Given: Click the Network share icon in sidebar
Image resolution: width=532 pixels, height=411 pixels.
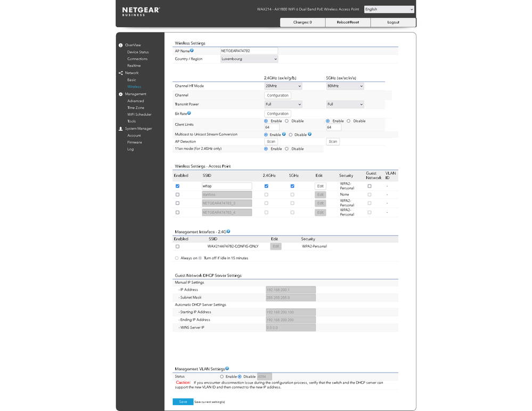Looking at the screenshot, I should pos(120,73).
